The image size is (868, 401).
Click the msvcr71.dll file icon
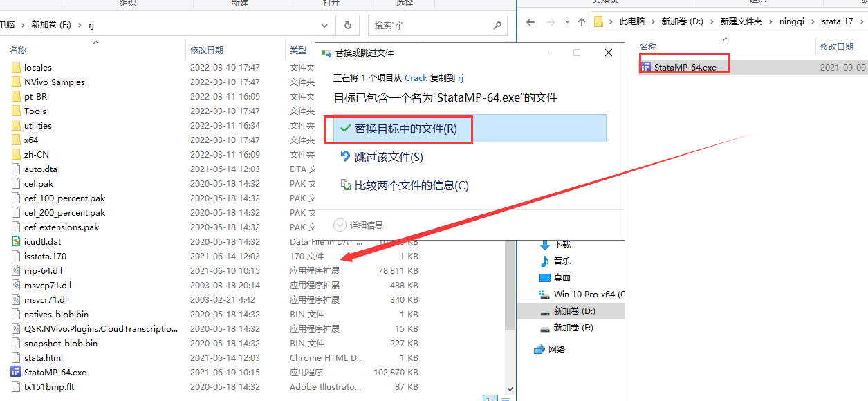coord(17,299)
